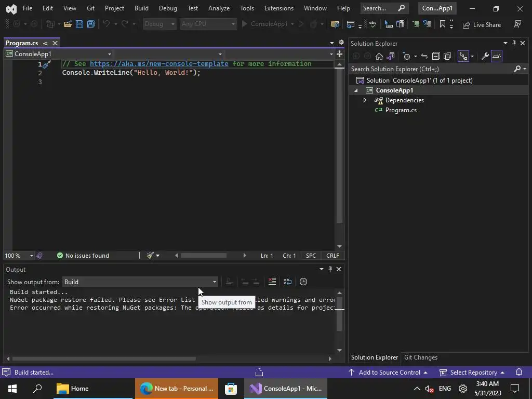Open the File menu
532x399 pixels.
pyautogui.click(x=28, y=8)
